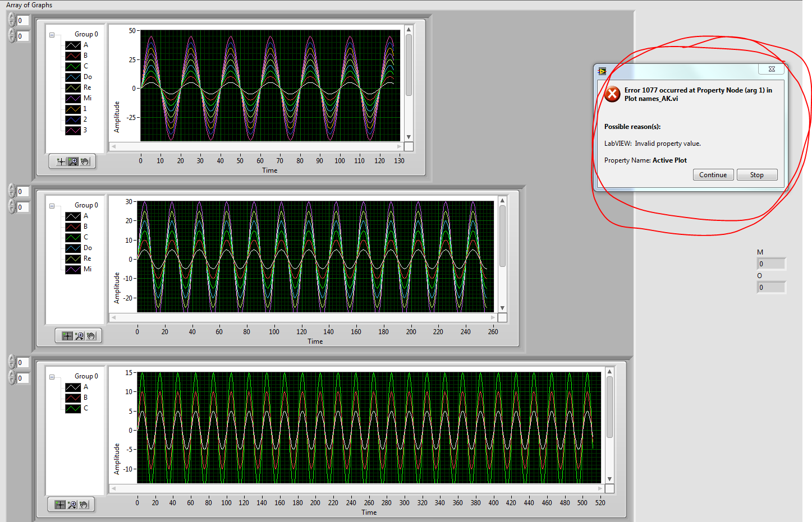This screenshot has width=812, height=522.
Task: Click scroll-down arrow of top graph vertical scrollbar
Action: pos(409,137)
